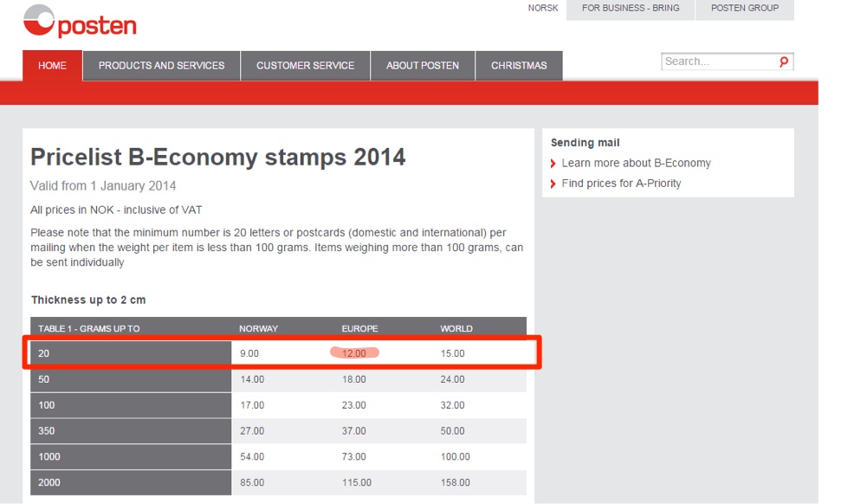This screenshot has height=504, width=854.
Task: Click Norway price 9.00
Action: point(249,354)
